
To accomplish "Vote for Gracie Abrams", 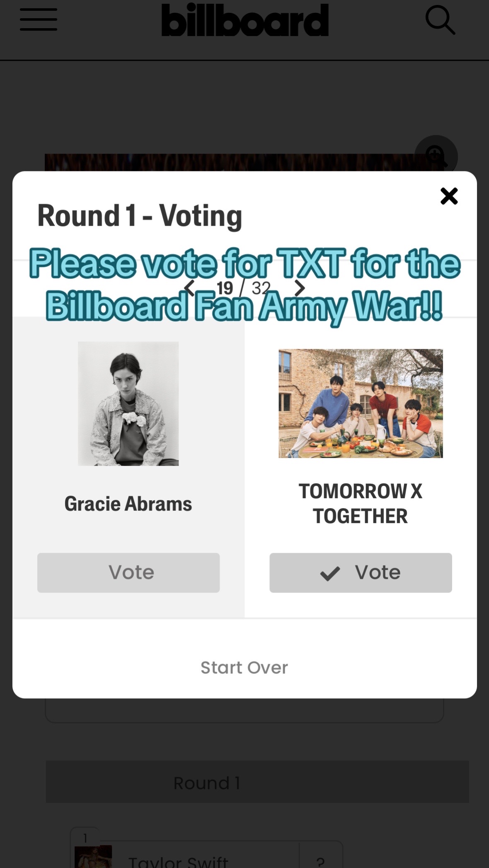I will (128, 572).
